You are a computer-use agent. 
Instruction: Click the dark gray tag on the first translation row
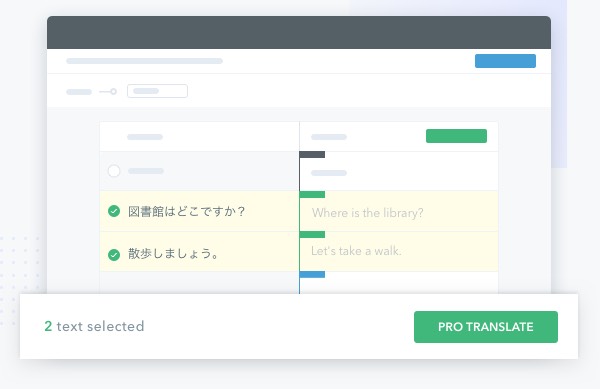pos(312,155)
